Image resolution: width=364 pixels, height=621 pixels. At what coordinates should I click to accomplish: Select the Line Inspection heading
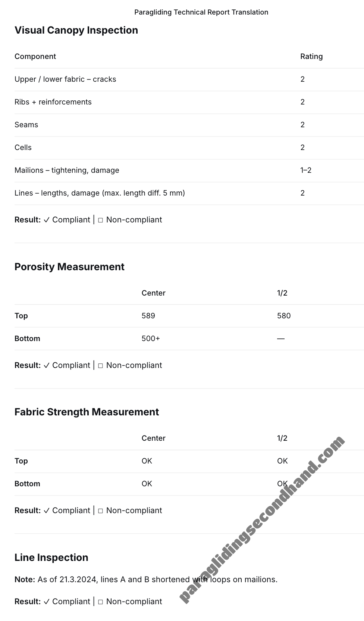click(51, 558)
